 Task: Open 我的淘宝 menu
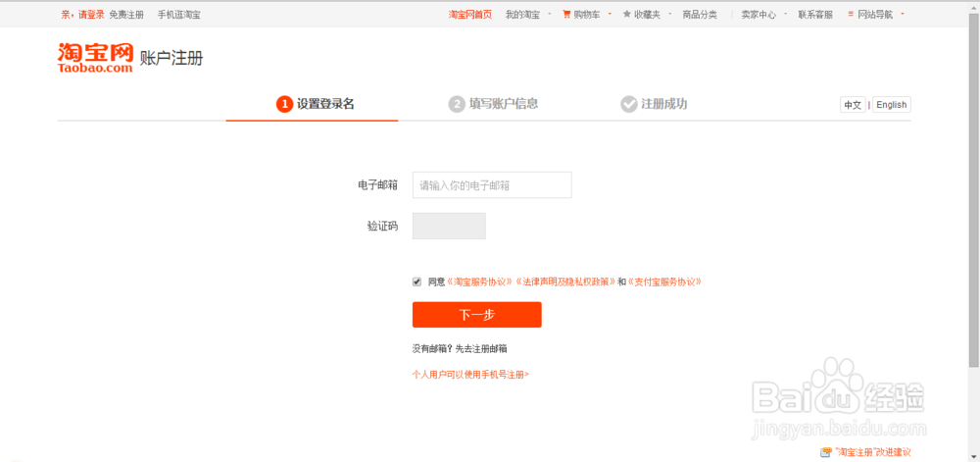[x=522, y=15]
